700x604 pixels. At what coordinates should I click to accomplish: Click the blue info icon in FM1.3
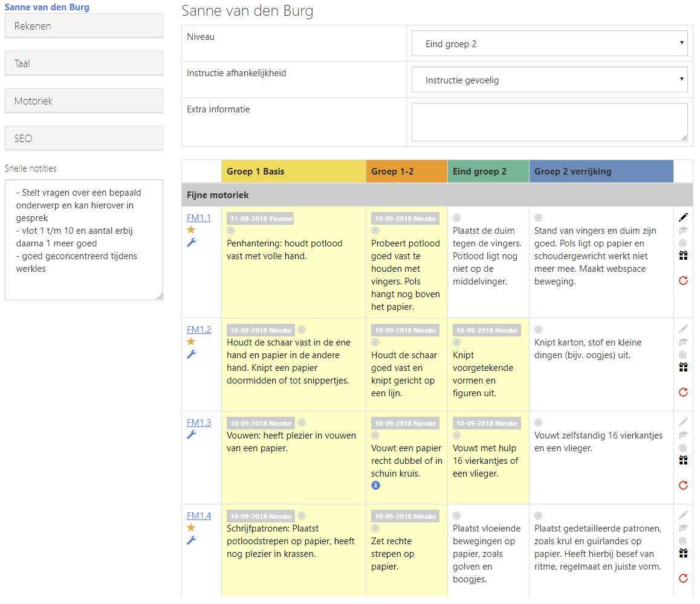pyautogui.click(x=375, y=485)
